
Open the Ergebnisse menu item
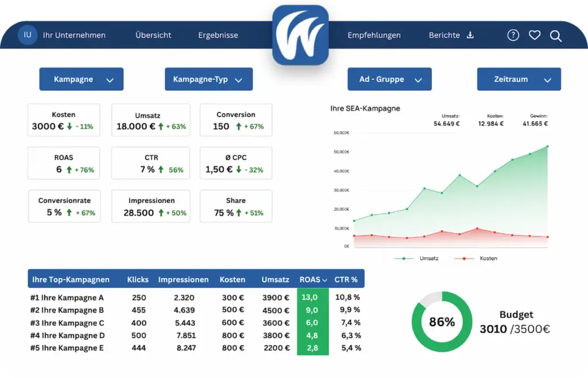coord(218,35)
